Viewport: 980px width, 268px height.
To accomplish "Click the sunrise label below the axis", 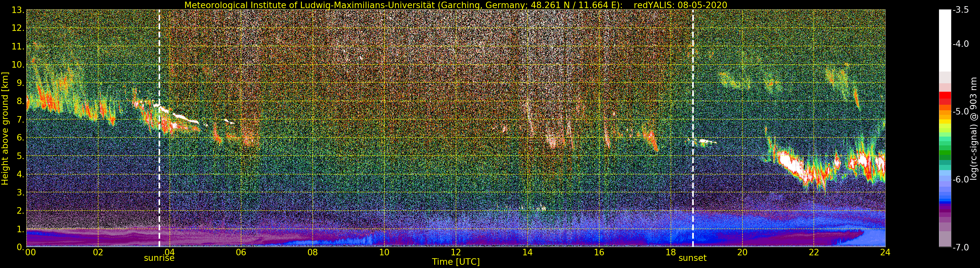I will pos(159,258).
